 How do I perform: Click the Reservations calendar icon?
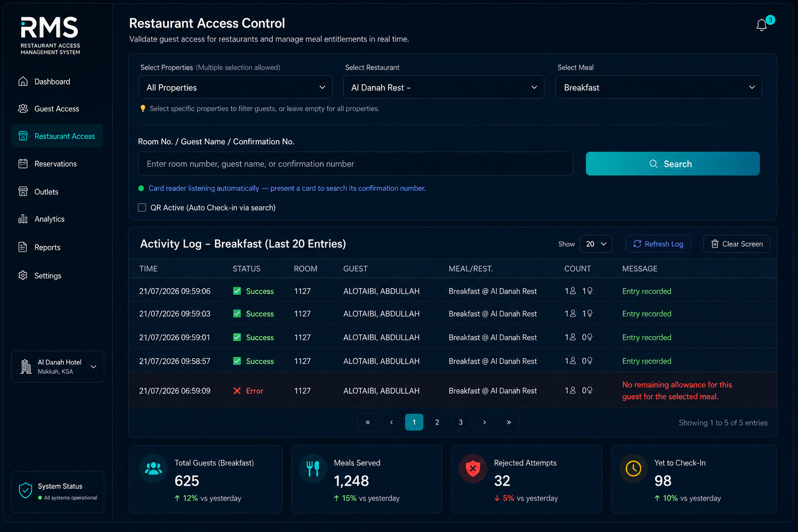(x=23, y=164)
